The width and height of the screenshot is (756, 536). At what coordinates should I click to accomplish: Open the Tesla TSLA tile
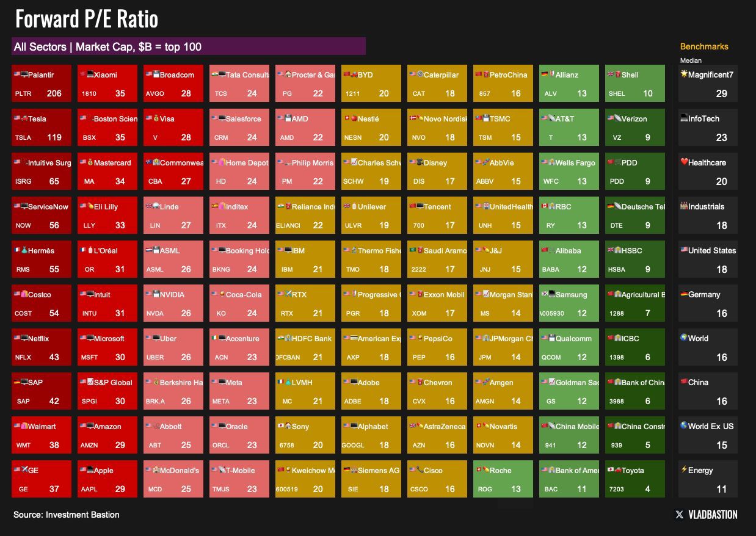click(42, 128)
